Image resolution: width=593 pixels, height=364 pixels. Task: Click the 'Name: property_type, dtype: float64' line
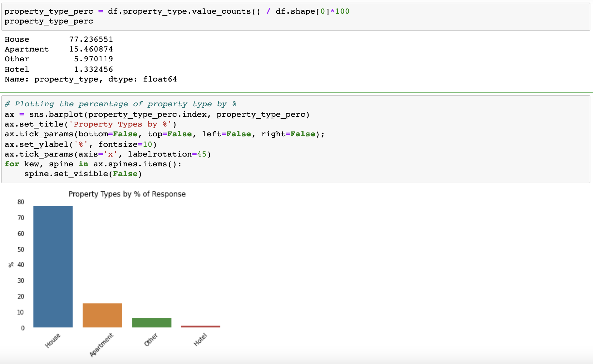pos(91,79)
